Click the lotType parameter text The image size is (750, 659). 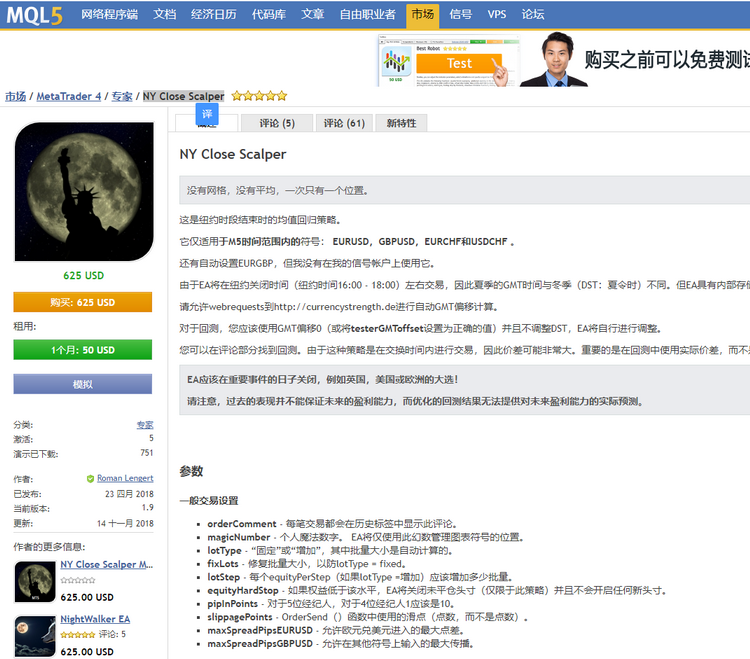[x=224, y=550]
